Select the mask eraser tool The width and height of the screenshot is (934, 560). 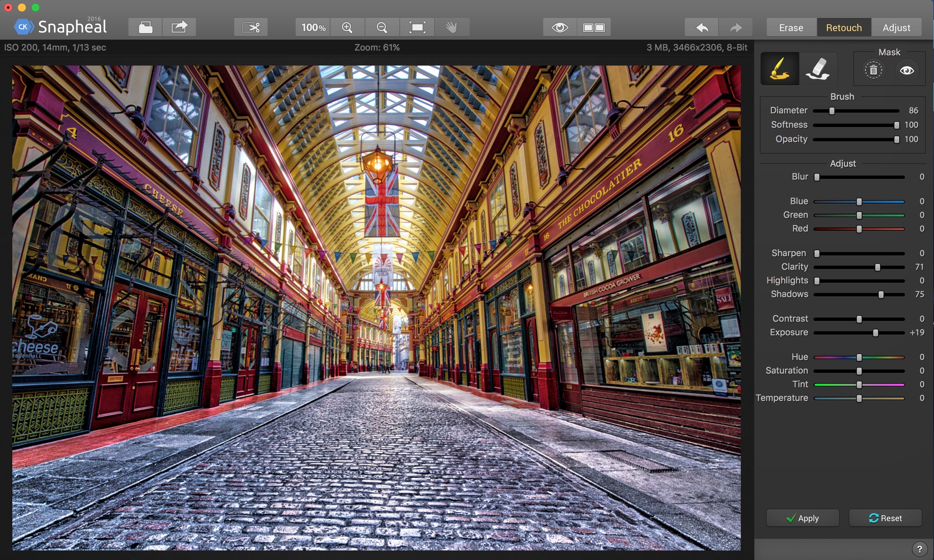tap(818, 69)
